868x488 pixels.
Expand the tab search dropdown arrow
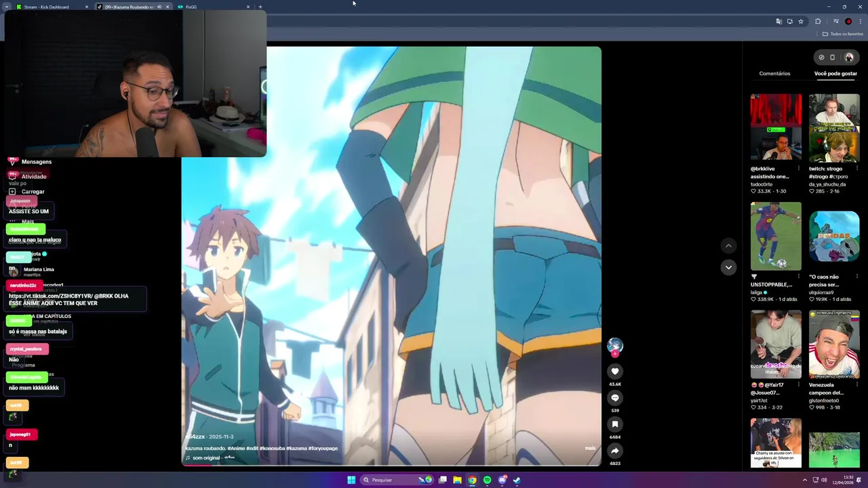coord(7,7)
